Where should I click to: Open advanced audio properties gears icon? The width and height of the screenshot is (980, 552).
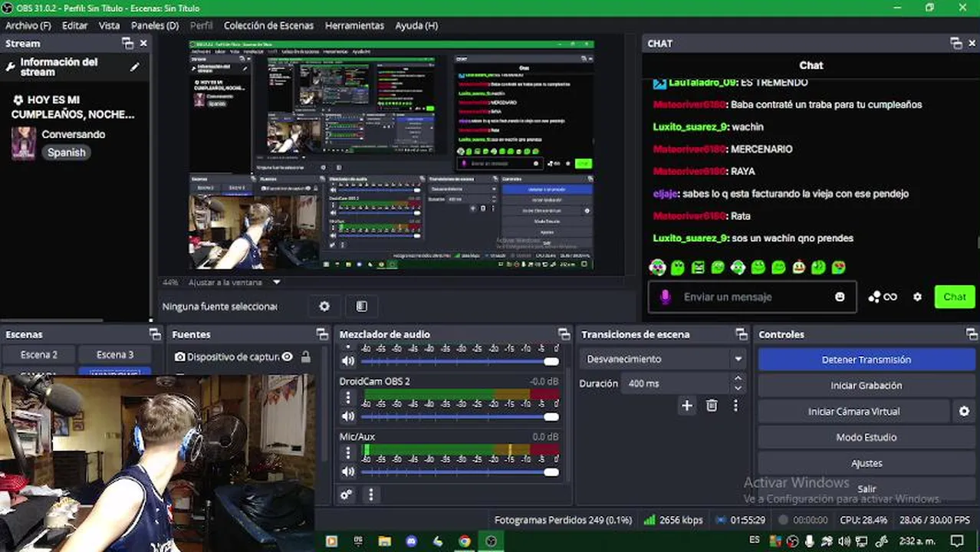click(x=347, y=495)
